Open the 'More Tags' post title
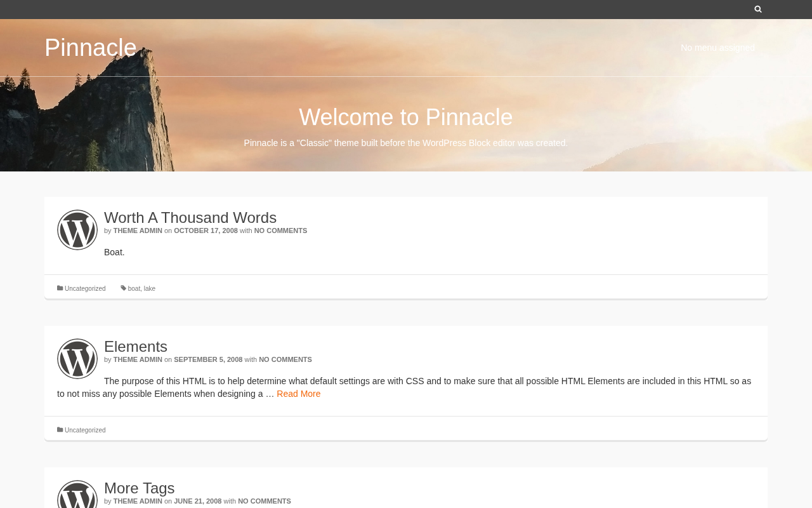 tap(140, 488)
